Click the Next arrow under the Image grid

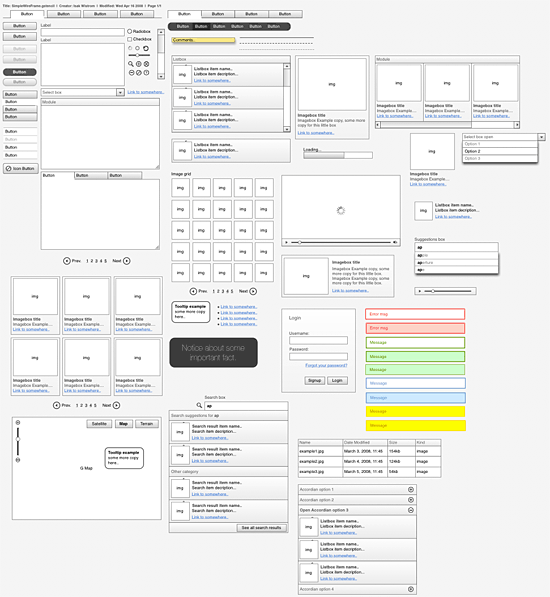[x=253, y=291]
